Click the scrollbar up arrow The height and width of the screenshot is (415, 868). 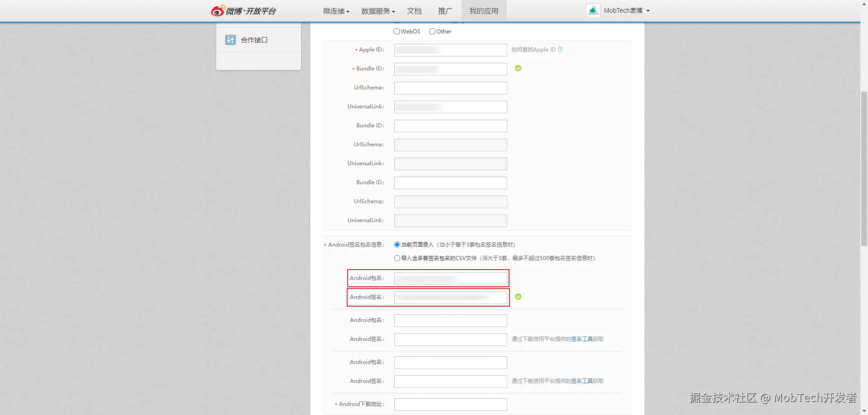pos(864,4)
